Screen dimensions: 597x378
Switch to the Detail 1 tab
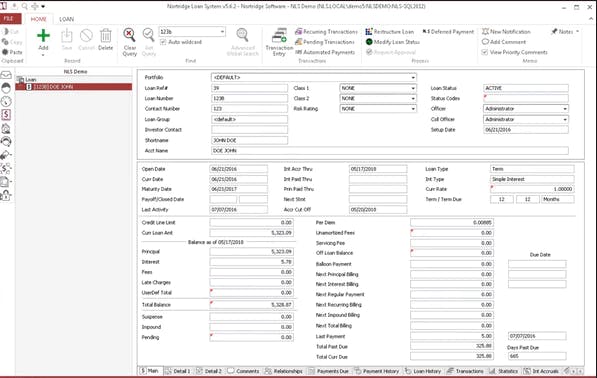(178, 371)
